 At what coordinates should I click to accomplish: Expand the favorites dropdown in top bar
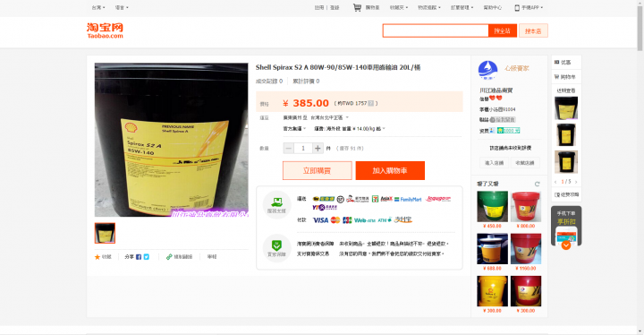coord(399,7)
